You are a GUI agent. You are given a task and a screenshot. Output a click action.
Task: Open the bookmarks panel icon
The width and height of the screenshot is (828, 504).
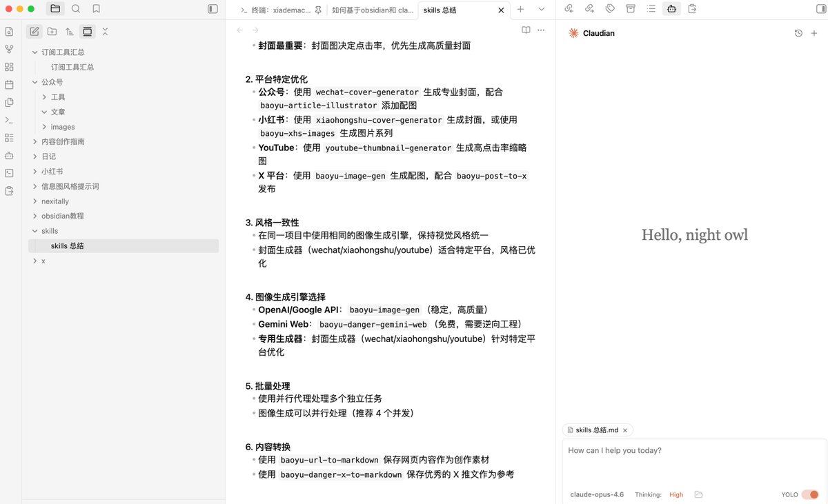[x=96, y=9]
